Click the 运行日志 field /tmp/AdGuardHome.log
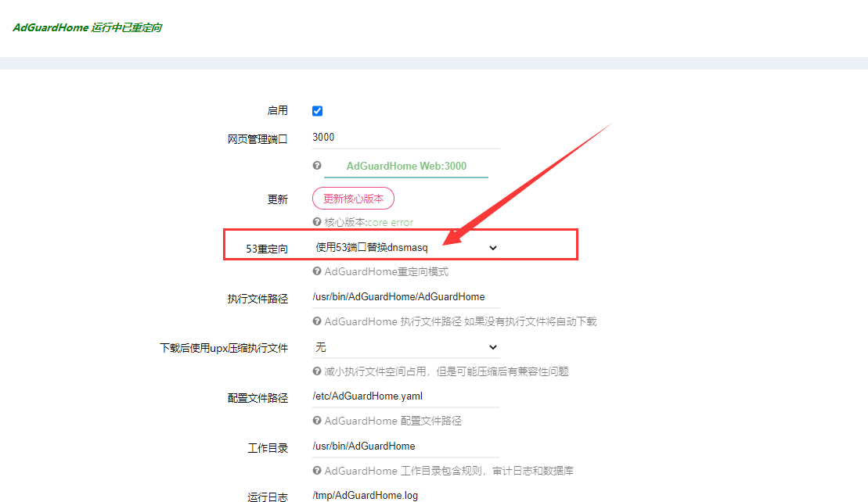This screenshot has height=502, width=868. [x=405, y=496]
